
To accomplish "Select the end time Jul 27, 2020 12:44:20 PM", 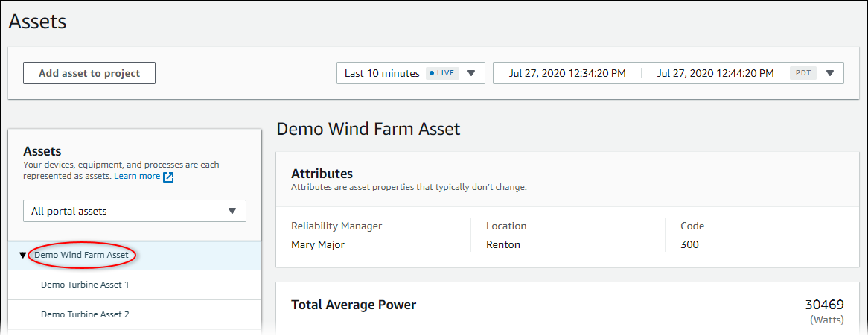I will [x=715, y=73].
